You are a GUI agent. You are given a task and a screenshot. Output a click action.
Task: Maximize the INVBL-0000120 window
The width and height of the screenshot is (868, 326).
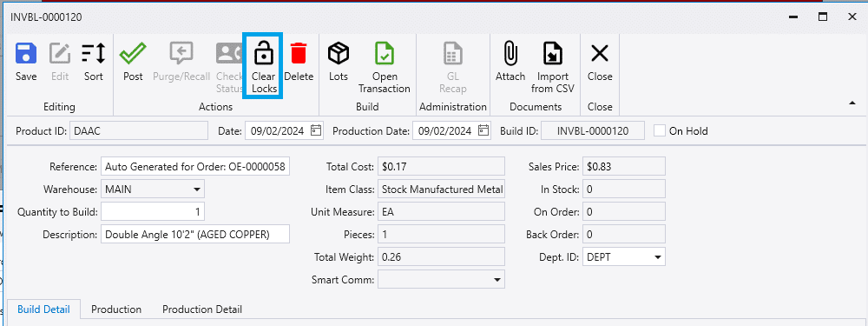pos(823,17)
